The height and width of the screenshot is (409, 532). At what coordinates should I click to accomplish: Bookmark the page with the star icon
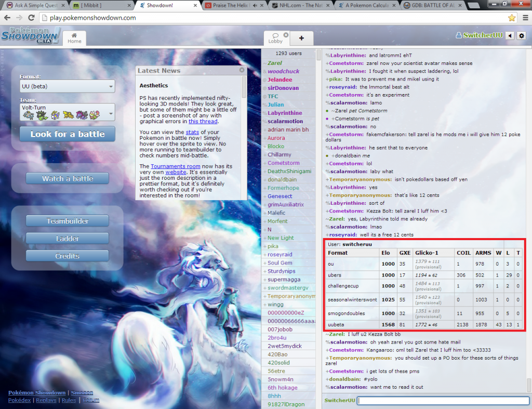pyautogui.click(x=512, y=18)
